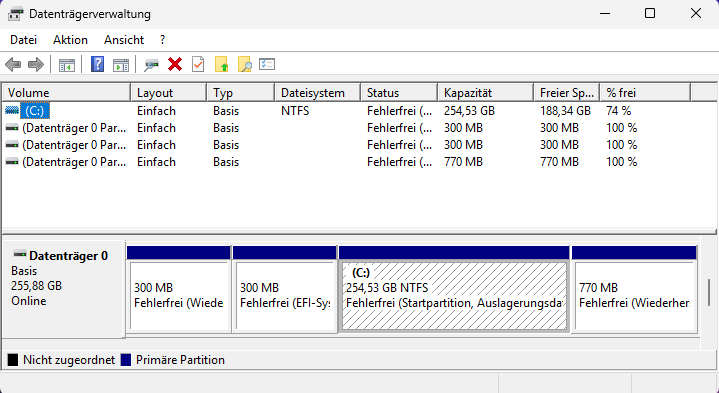Select the Datenträger 0 disk label panel

pos(63,289)
